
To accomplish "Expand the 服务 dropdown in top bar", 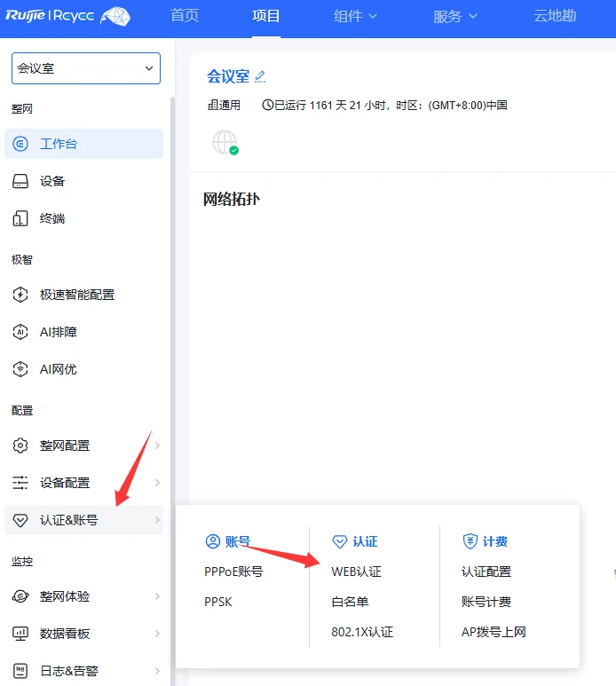I will click(455, 16).
